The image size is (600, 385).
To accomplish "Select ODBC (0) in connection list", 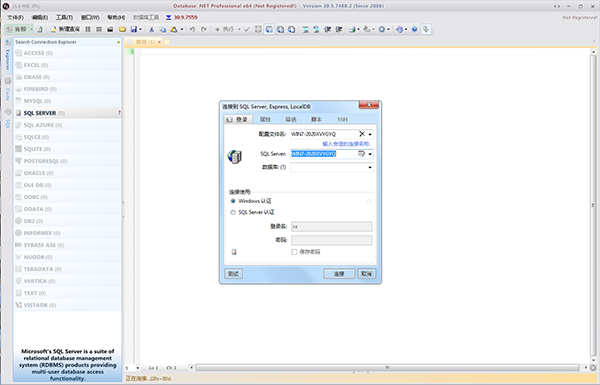I will click(x=67, y=197).
